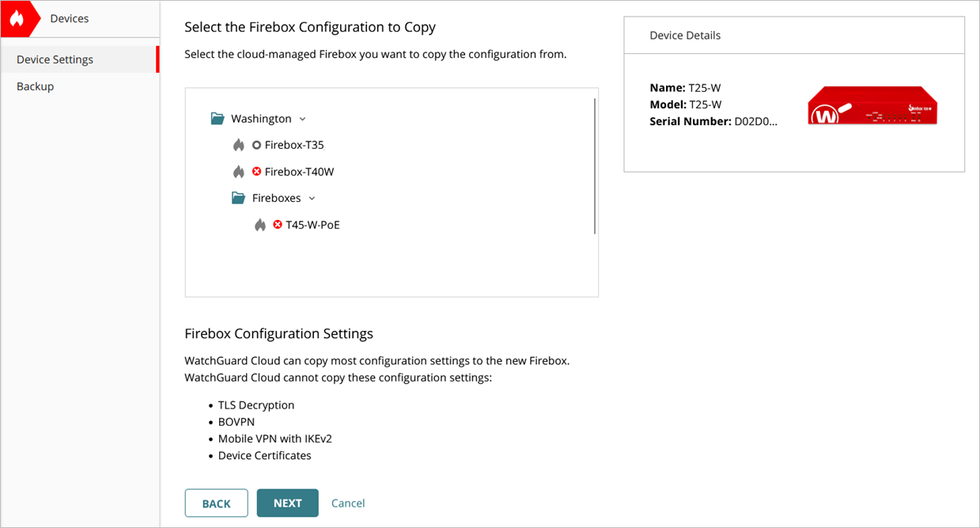This screenshot has height=528, width=980.
Task: Click the error status icon beside T45-W-PoE
Action: point(277,224)
